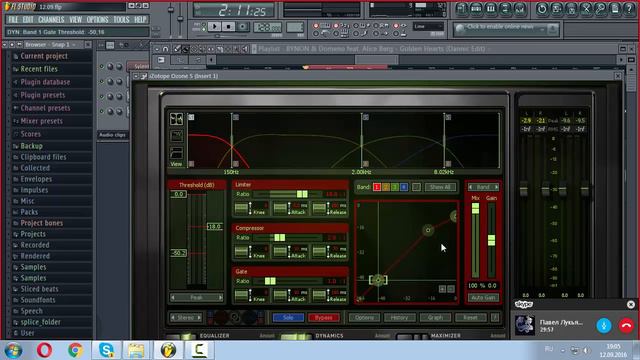
Task: Open the OPTIONS menu
Action: click(98, 19)
